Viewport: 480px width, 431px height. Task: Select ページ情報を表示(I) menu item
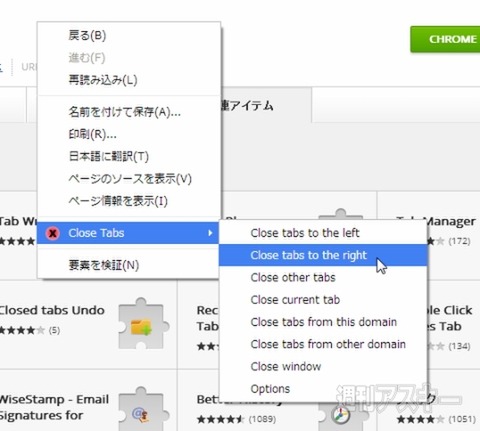[129, 201]
